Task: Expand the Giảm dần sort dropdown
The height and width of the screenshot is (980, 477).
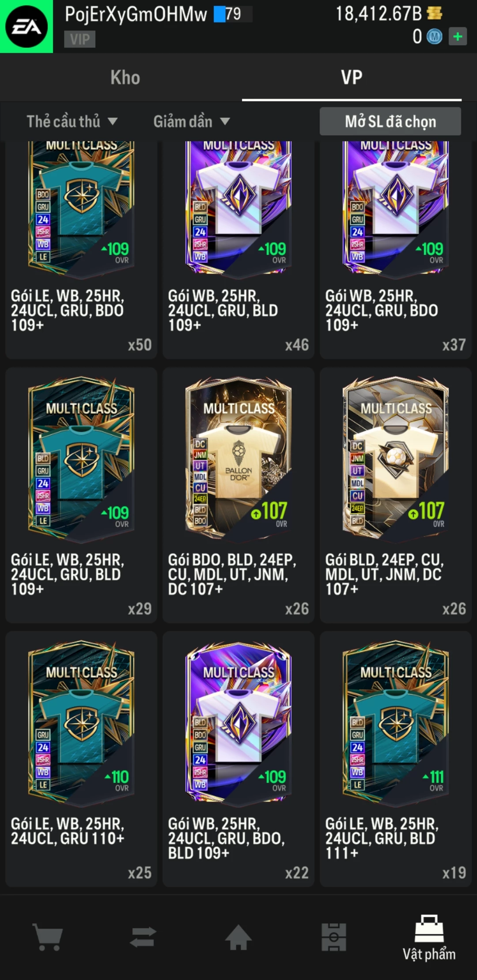Action: tap(192, 121)
